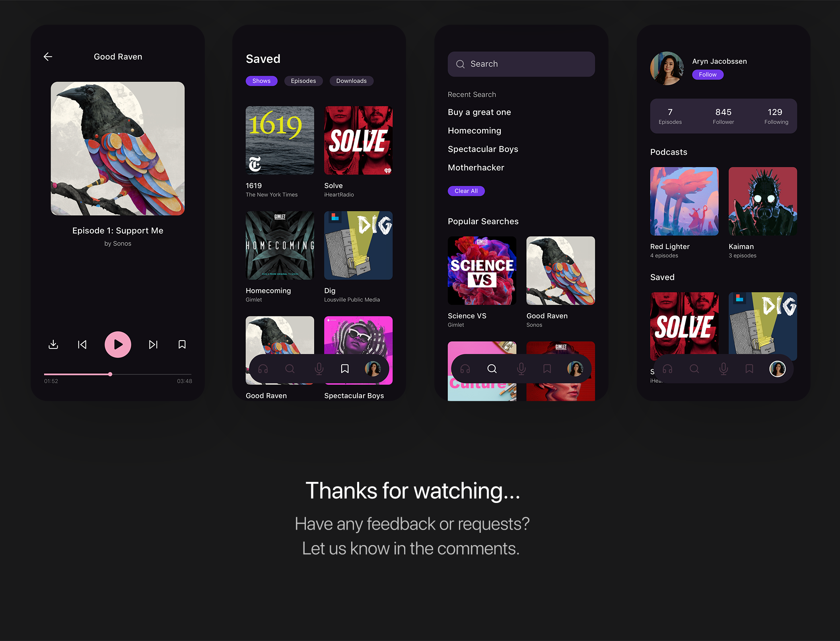
Task: Select the search icon in saved screen
Action: [290, 369]
